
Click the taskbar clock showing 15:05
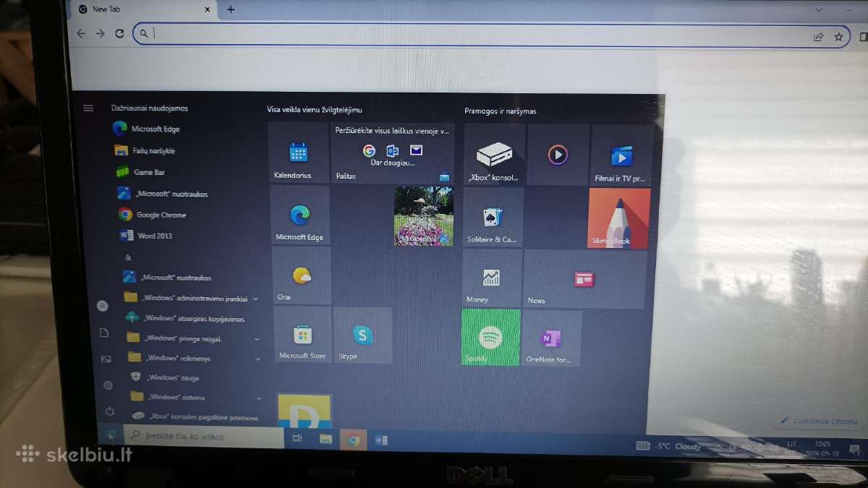(820, 448)
